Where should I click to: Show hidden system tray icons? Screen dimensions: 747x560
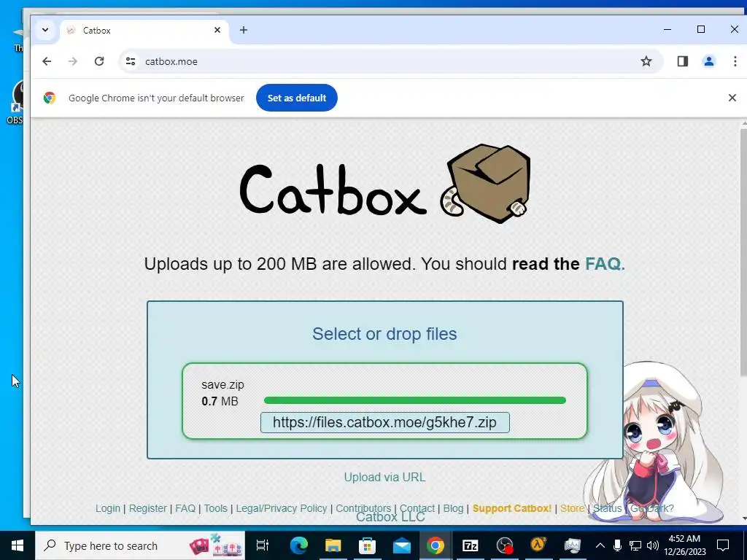coord(600,545)
